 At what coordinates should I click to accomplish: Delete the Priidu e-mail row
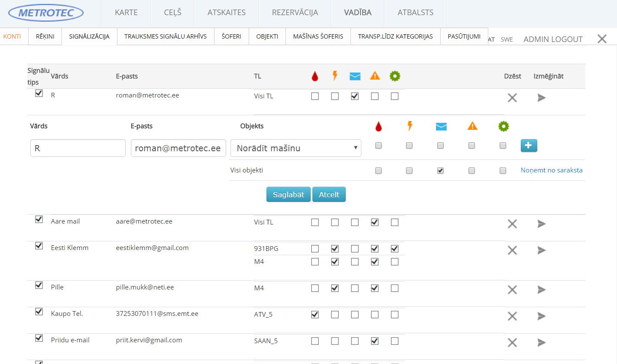(x=512, y=343)
